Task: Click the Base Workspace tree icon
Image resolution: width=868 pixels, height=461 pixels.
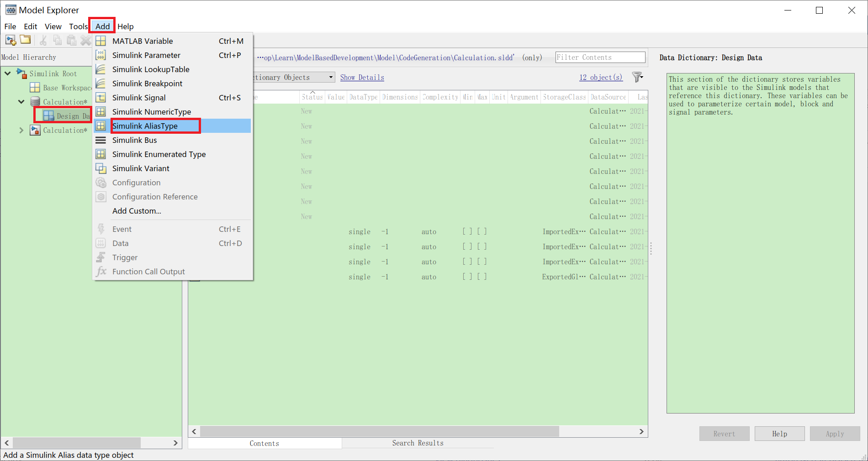Action: (35, 88)
